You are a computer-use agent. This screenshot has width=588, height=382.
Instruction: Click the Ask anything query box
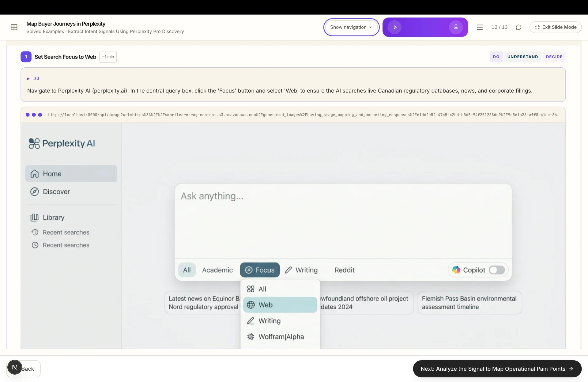pyautogui.click(x=343, y=221)
